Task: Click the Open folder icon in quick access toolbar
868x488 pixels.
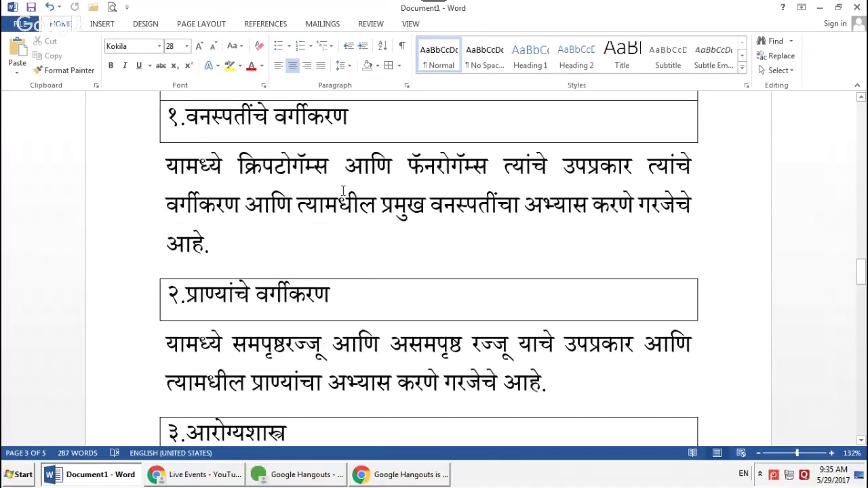Action: tap(93, 7)
